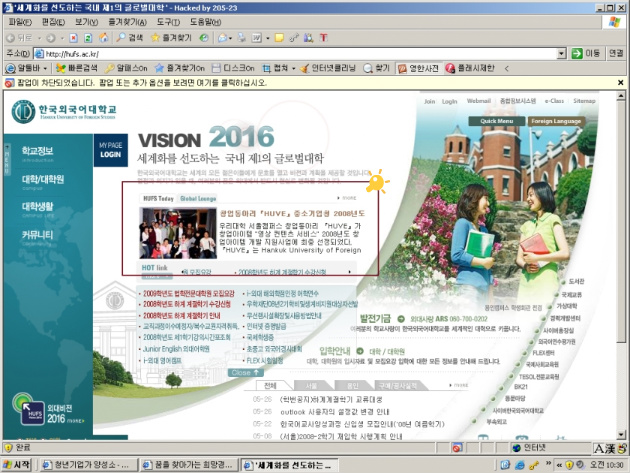
Task: Open dropdown arrow beside Mail icon
Action: click(230, 38)
